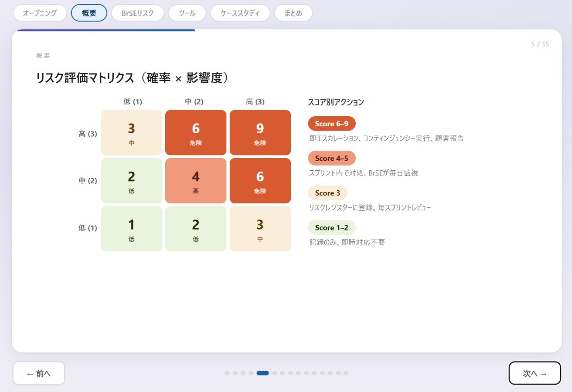Open the ケーススタディ tab

pos(240,13)
